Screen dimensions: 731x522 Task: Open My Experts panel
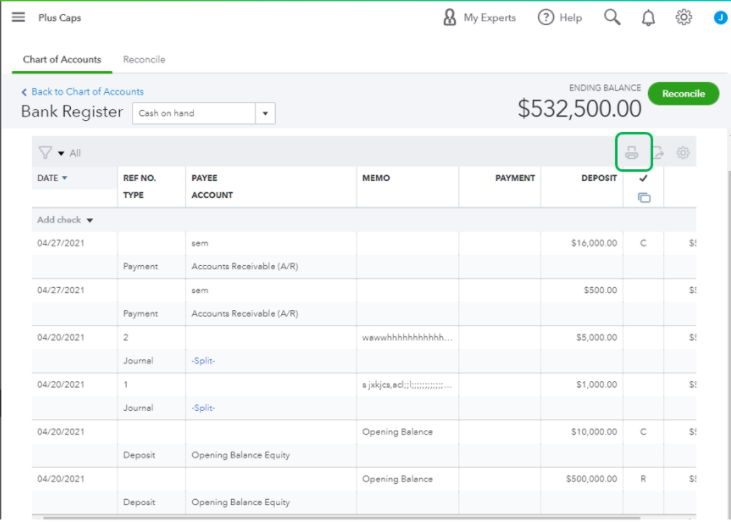479,18
